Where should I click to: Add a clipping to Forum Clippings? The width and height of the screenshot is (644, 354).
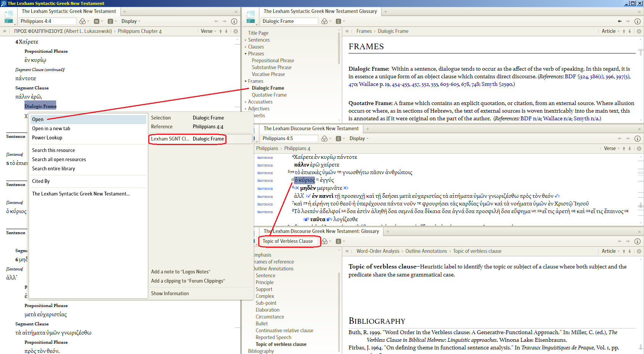tap(188, 281)
